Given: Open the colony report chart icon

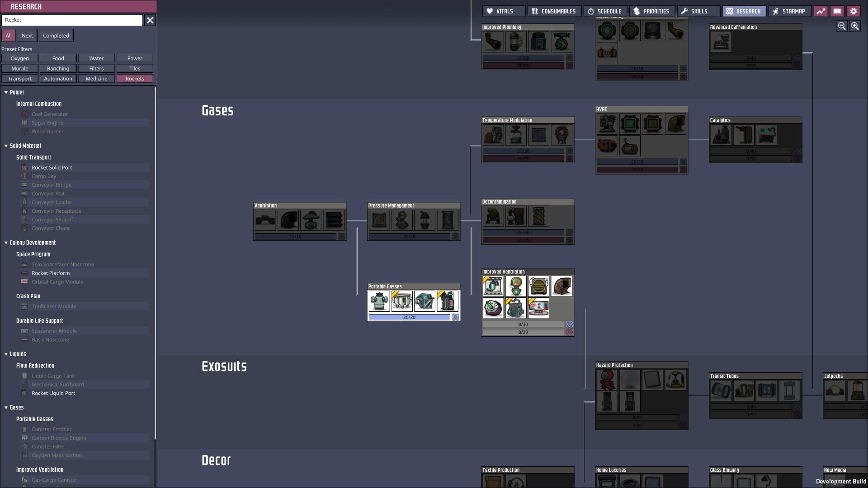Looking at the screenshot, I should (821, 11).
